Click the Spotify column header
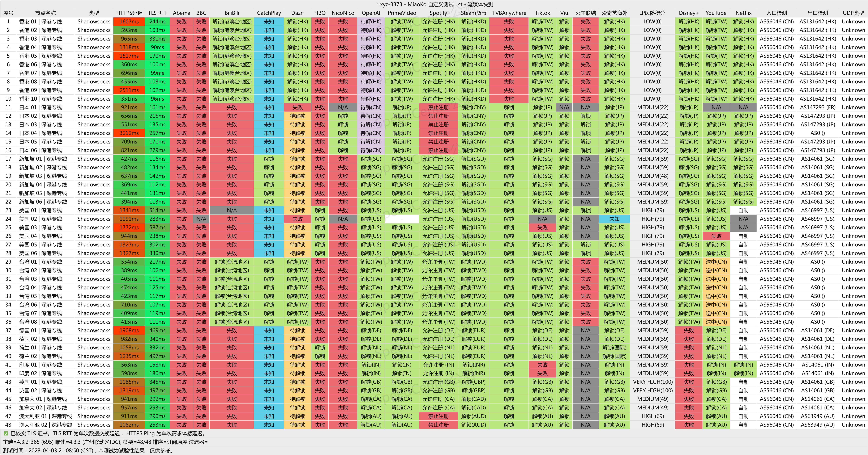 (438, 13)
